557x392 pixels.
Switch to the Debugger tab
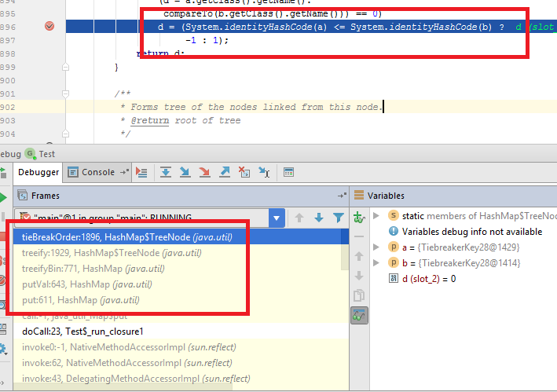click(38, 172)
